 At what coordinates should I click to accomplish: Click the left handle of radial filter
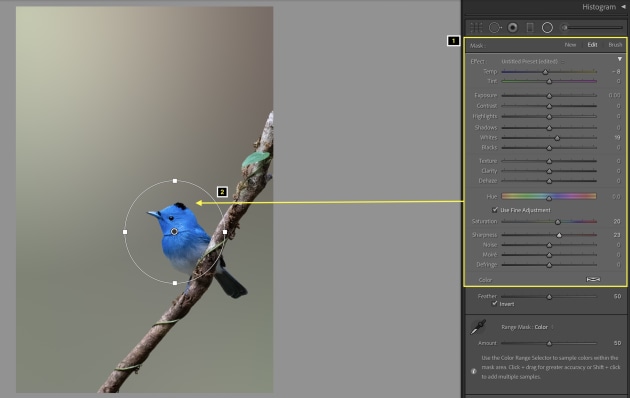[x=125, y=232]
